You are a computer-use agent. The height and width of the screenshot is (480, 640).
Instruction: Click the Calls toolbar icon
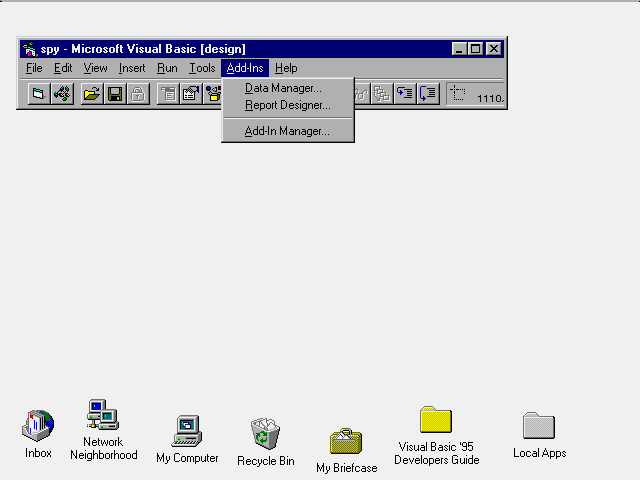(x=382, y=94)
